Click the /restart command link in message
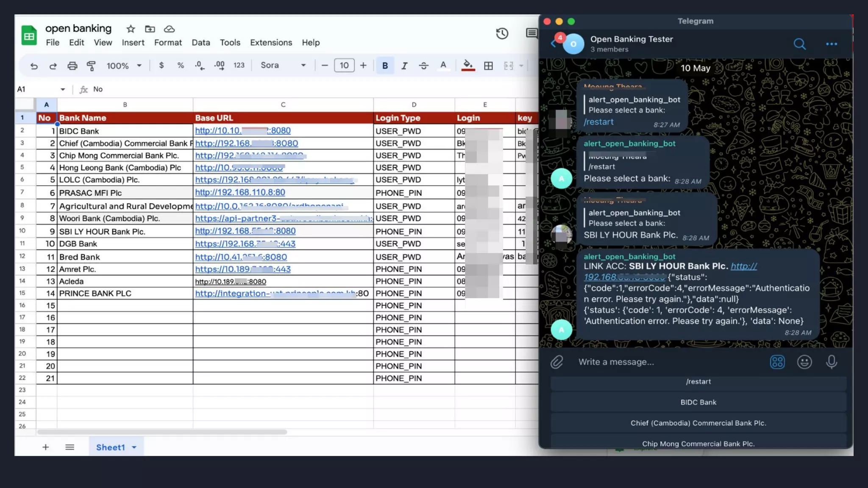 click(x=598, y=122)
